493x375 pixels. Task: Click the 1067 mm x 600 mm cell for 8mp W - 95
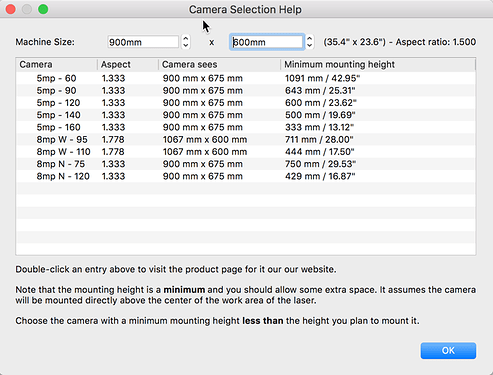pyautogui.click(x=205, y=139)
